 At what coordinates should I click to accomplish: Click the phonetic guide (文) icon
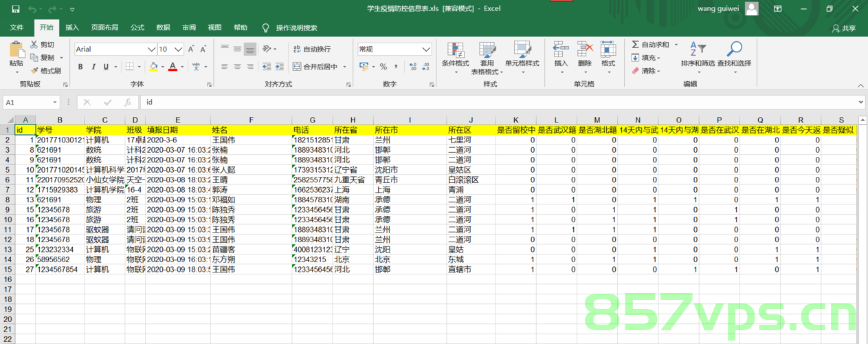coord(197,67)
